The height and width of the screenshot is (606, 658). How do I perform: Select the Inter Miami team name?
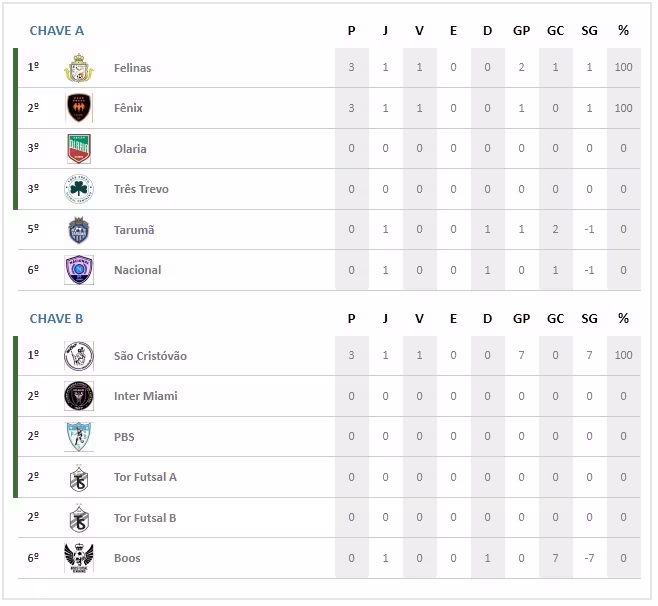[x=145, y=396]
